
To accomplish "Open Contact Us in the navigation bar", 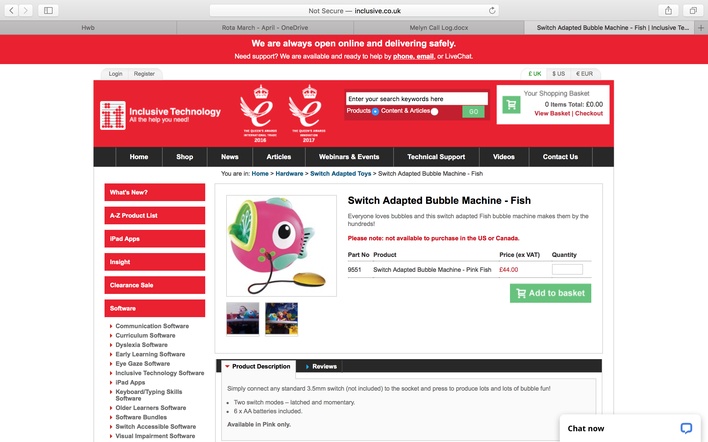I will click(x=560, y=157).
